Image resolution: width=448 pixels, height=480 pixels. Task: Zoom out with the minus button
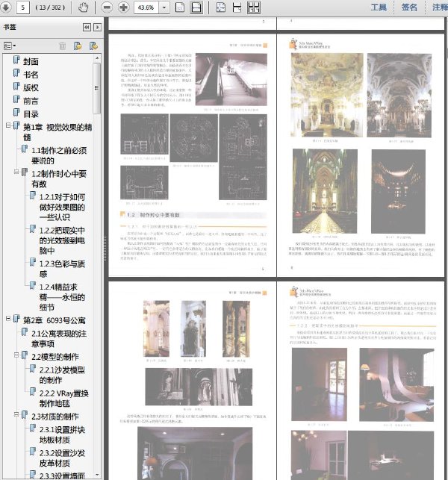(107, 7)
